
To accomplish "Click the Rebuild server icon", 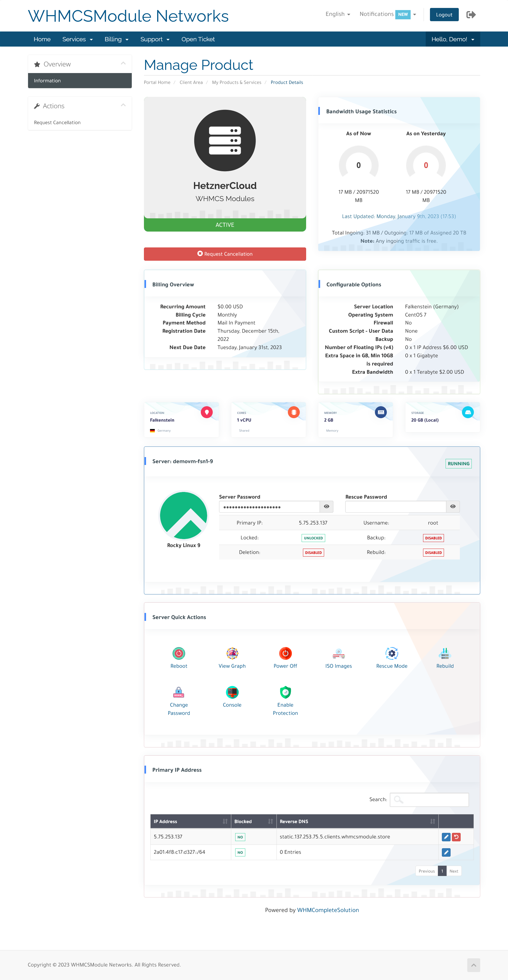I will tap(445, 653).
